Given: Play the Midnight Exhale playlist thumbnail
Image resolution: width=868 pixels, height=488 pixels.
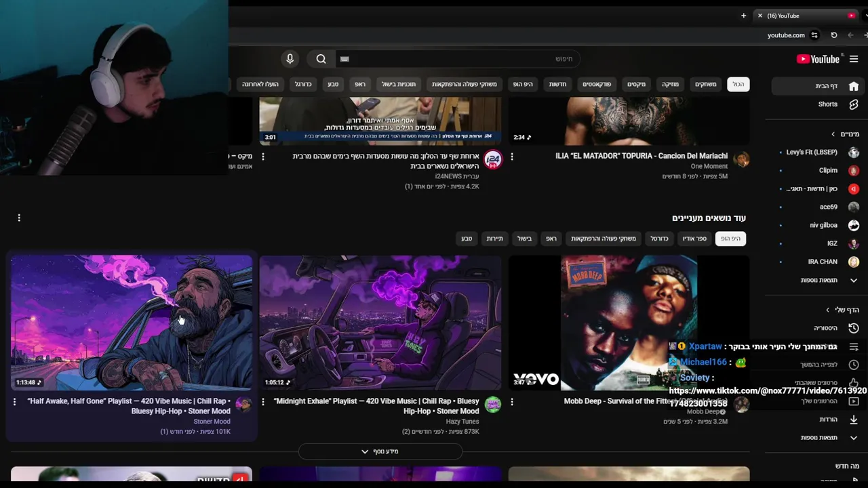Looking at the screenshot, I should (380, 323).
